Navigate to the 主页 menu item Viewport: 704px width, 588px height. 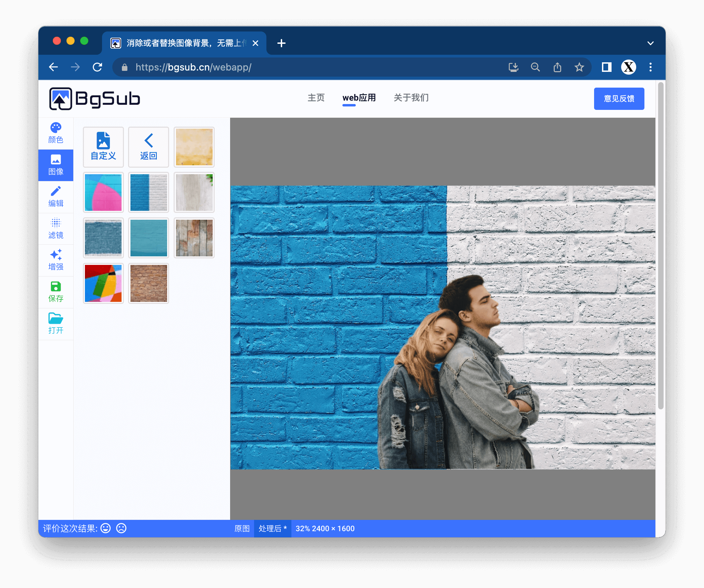(316, 98)
